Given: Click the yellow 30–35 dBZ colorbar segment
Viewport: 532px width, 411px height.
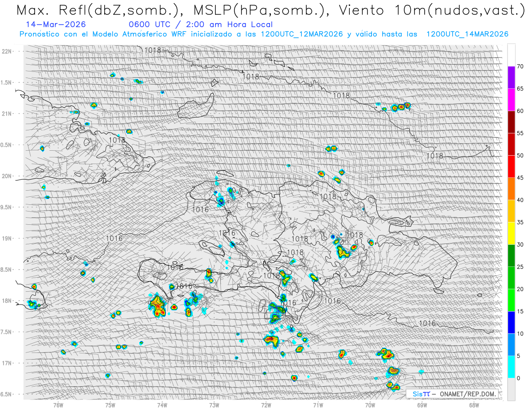Looking at the screenshot, I should (511, 233).
